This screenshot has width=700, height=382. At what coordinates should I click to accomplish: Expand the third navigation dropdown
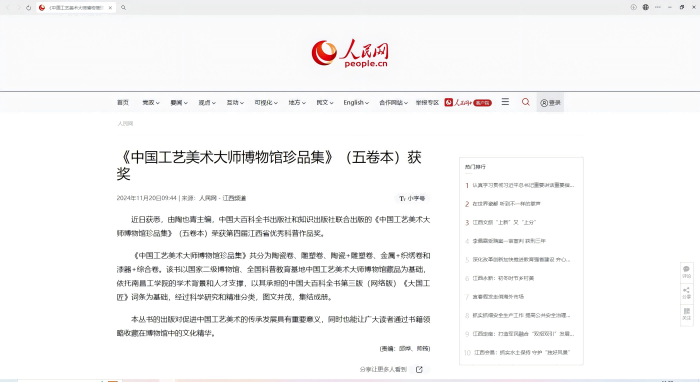pyautogui.click(x=179, y=103)
